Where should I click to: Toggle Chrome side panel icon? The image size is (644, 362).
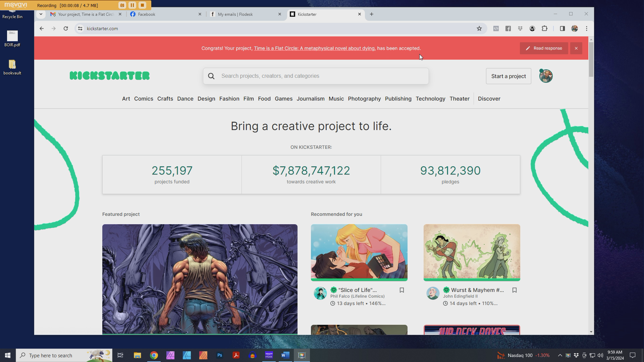[x=562, y=28]
